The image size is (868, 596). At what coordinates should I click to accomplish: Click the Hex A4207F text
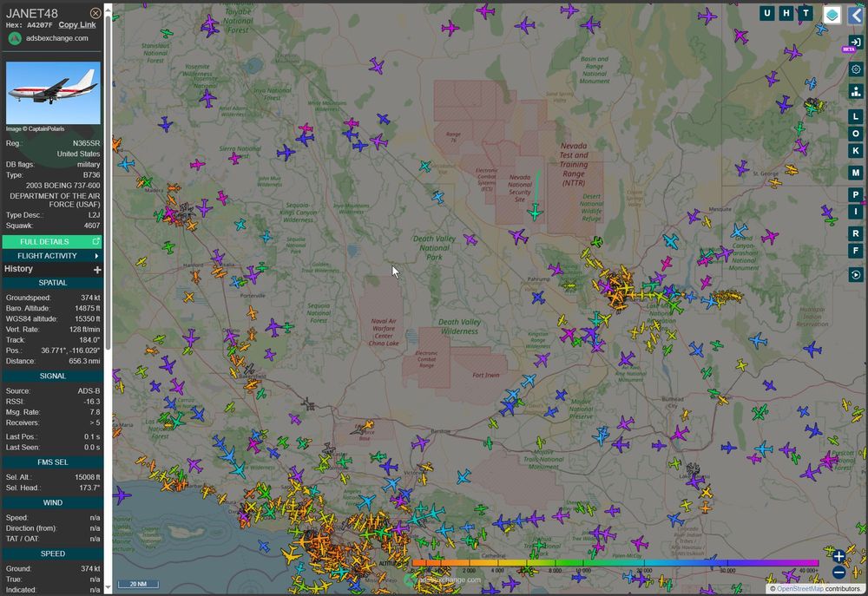[x=29, y=25]
